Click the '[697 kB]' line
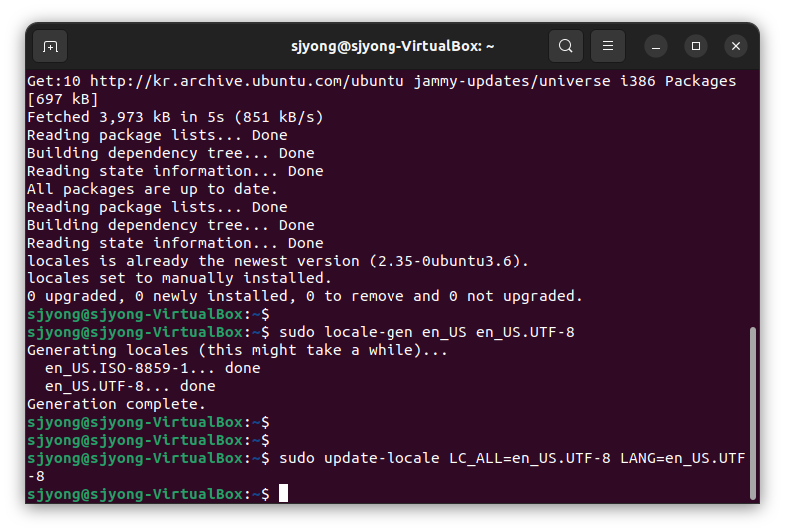785x532 pixels. pos(62,99)
